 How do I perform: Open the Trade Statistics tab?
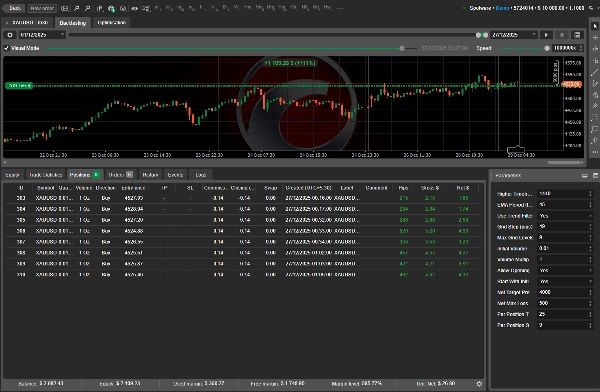pos(46,175)
